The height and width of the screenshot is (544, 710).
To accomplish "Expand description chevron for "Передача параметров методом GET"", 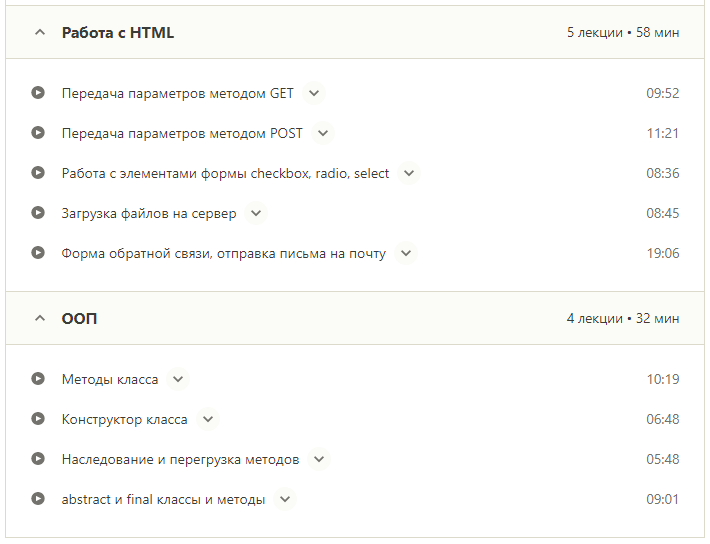I will [314, 93].
